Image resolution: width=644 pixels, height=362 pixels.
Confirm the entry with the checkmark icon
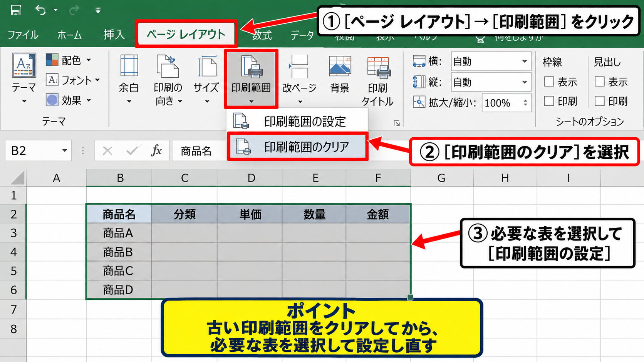click(132, 151)
